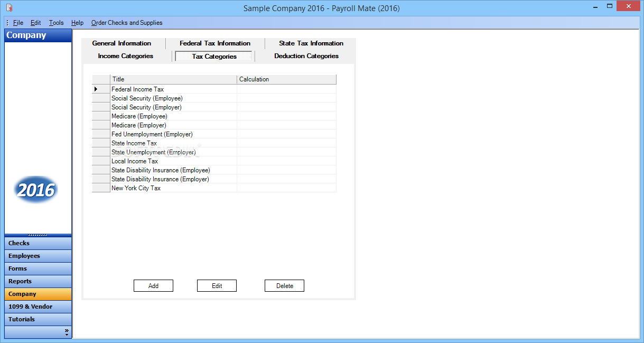
Task: Click the Delete button
Action: (284, 286)
